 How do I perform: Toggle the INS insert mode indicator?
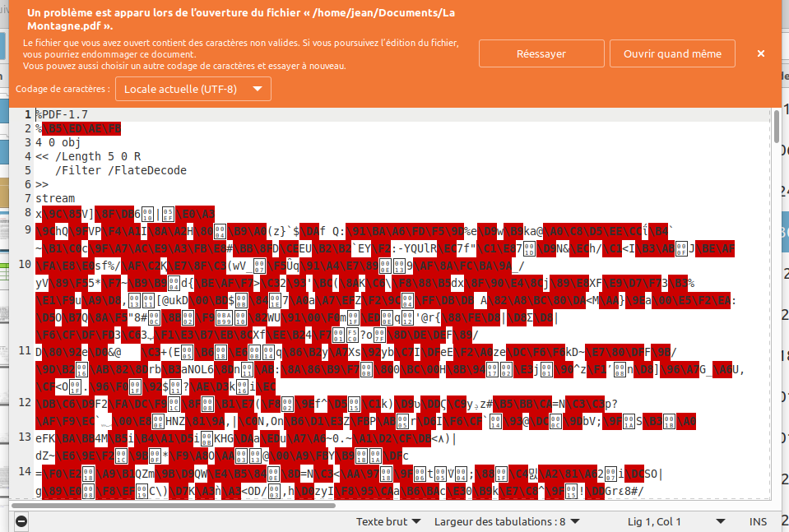(x=758, y=521)
